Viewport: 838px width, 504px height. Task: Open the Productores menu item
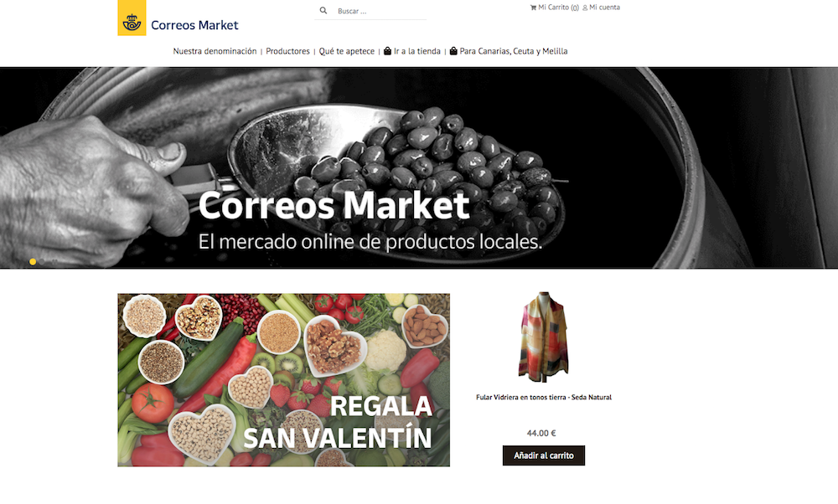pyautogui.click(x=287, y=51)
